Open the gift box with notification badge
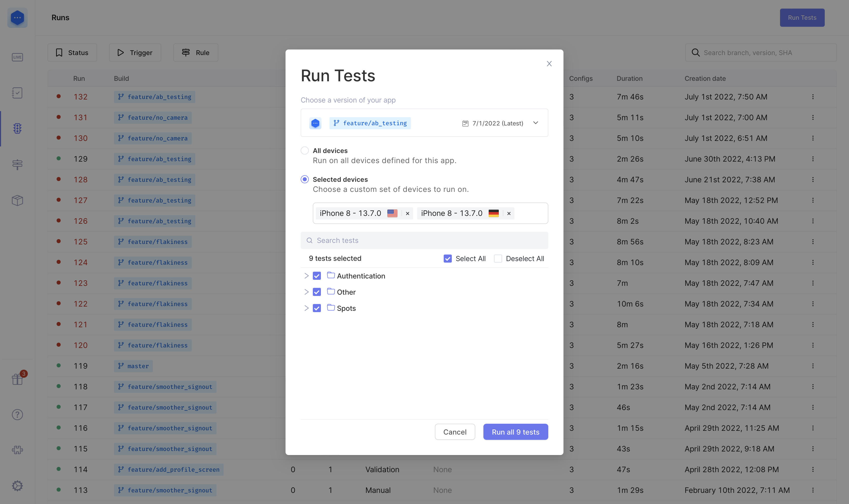 point(17,379)
